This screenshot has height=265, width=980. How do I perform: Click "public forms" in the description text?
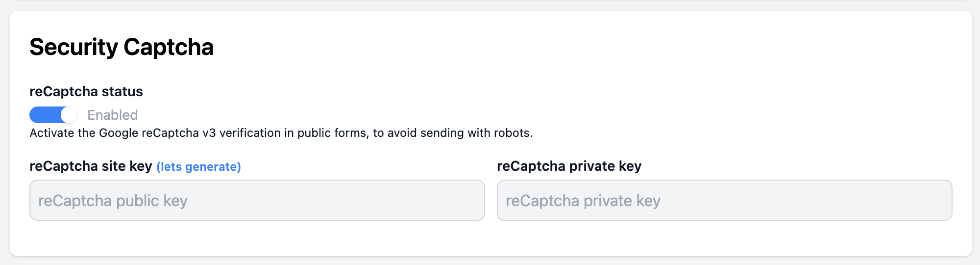333,133
